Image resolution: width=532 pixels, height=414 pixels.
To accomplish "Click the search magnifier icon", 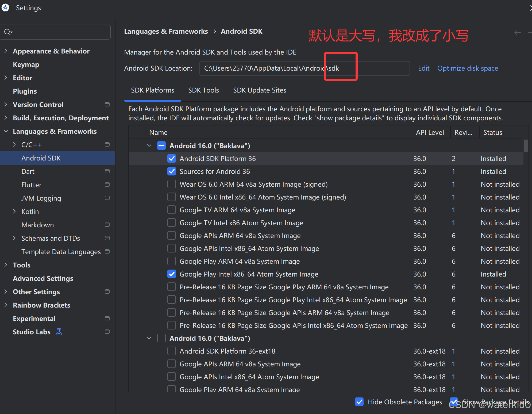I will [8, 32].
